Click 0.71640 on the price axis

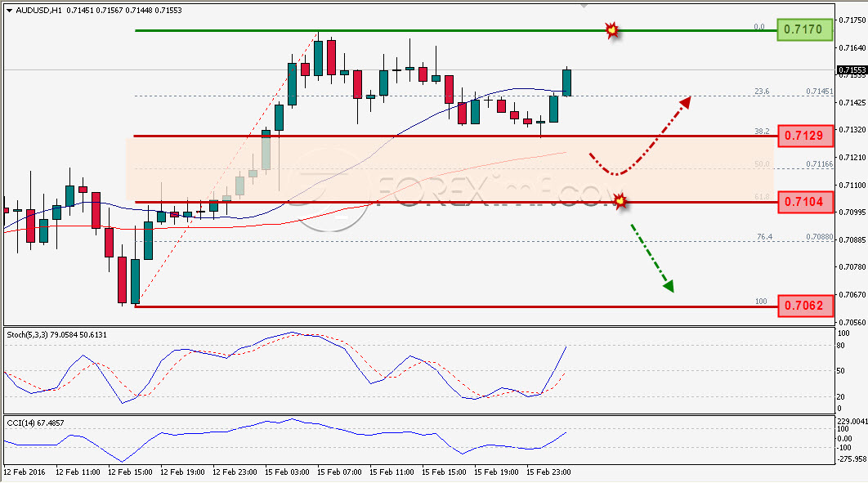[x=852, y=48]
